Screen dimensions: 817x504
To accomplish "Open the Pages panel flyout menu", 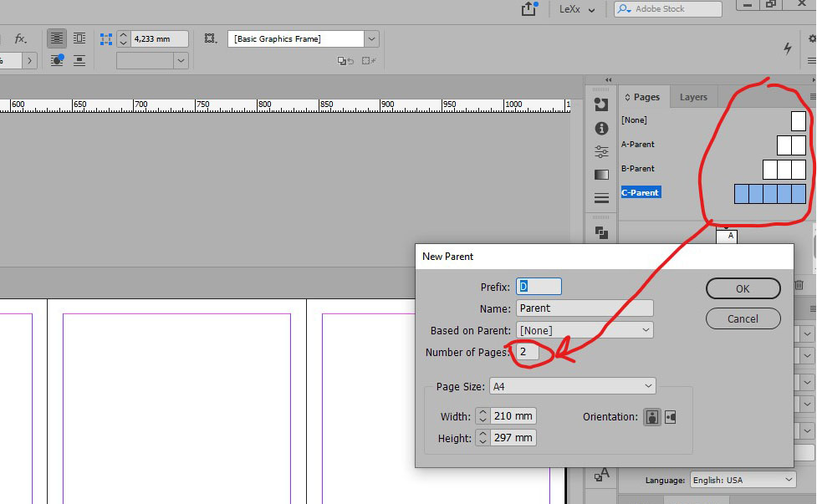I will pyautogui.click(x=812, y=97).
